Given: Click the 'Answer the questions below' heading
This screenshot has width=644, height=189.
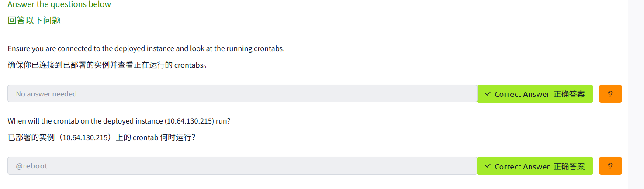Looking at the screenshot, I should pos(59,4).
